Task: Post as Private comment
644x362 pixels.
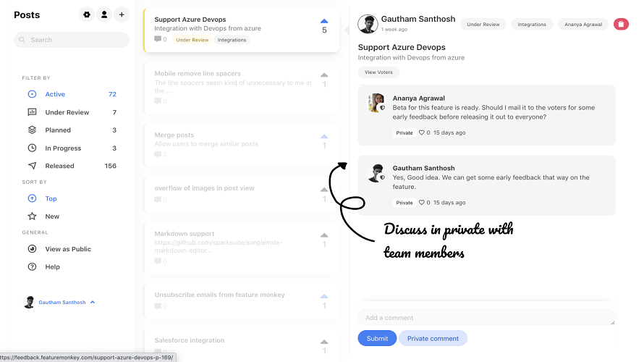Action: (433, 338)
